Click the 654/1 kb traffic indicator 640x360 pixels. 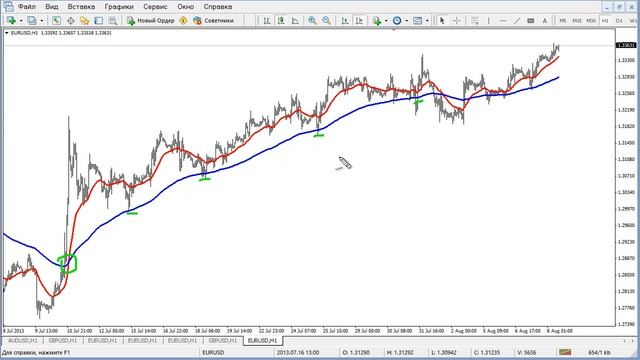point(599,352)
